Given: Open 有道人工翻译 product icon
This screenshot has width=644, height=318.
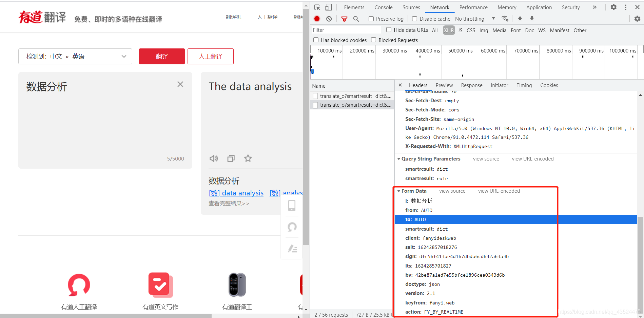Looking at the screenshot, I should [79, 285].
